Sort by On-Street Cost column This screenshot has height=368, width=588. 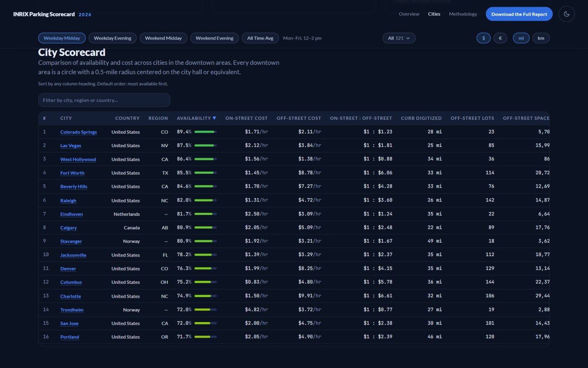(x=247, y=118)
